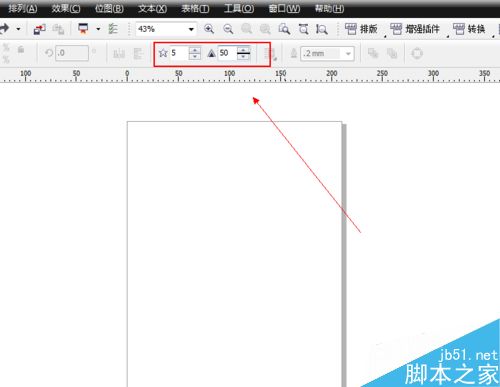Click the star points value field

[179, 53]
